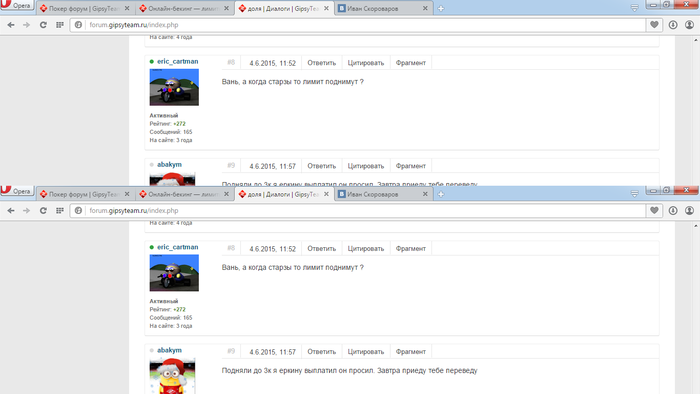Bookmark page with heart icon, upper window
Viewport: 700px width, 394px height.
(x=654, y=25)
